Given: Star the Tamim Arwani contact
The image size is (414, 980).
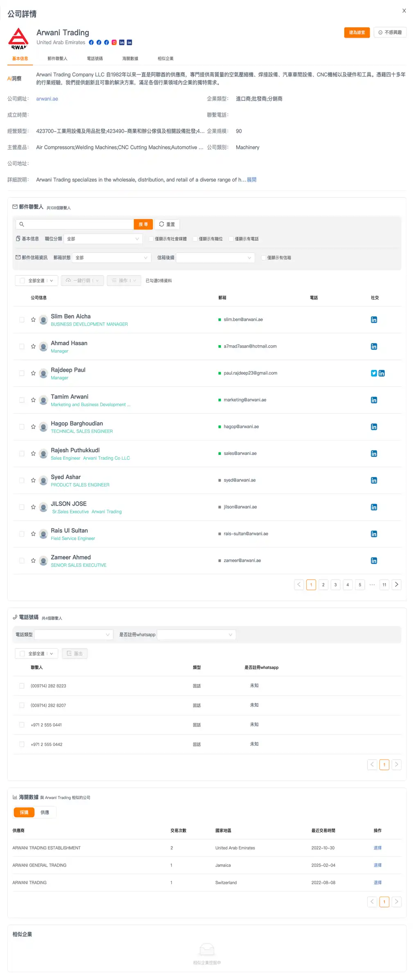Looking at the screenshot, I should coord(33,400).
